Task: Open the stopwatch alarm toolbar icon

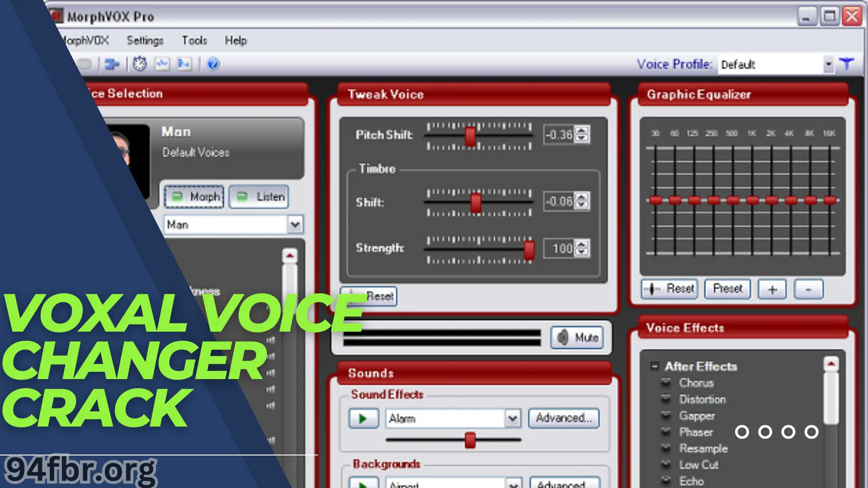Action: (x=140, y=64)
